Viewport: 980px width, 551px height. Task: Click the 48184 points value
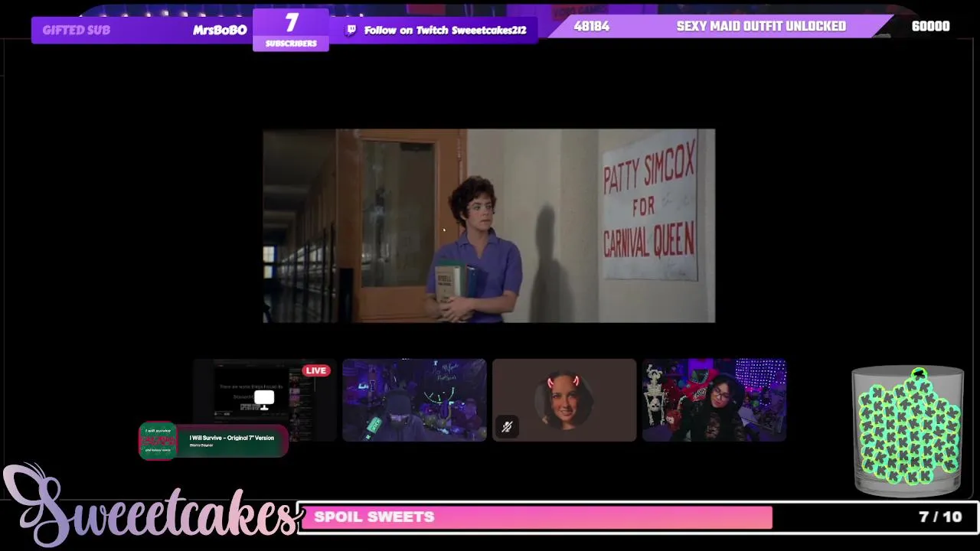pyautogui.click(x=592, y=26)
